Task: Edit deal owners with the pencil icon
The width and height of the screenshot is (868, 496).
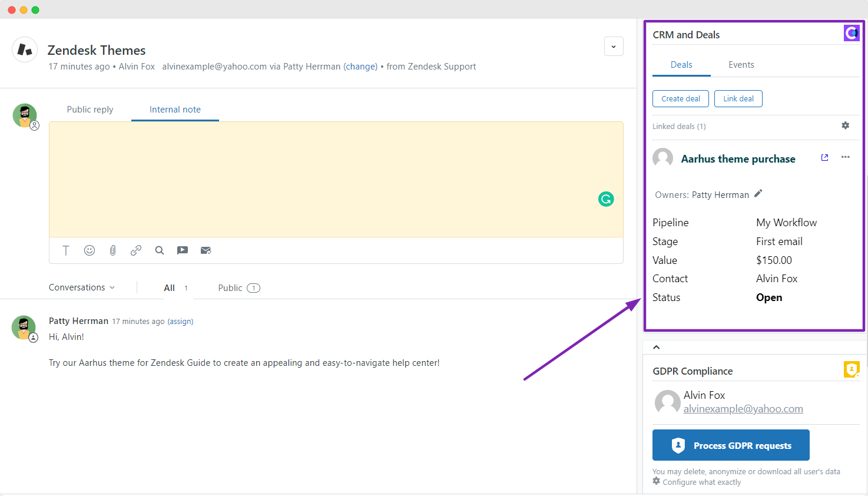Action: coord(758,193)
